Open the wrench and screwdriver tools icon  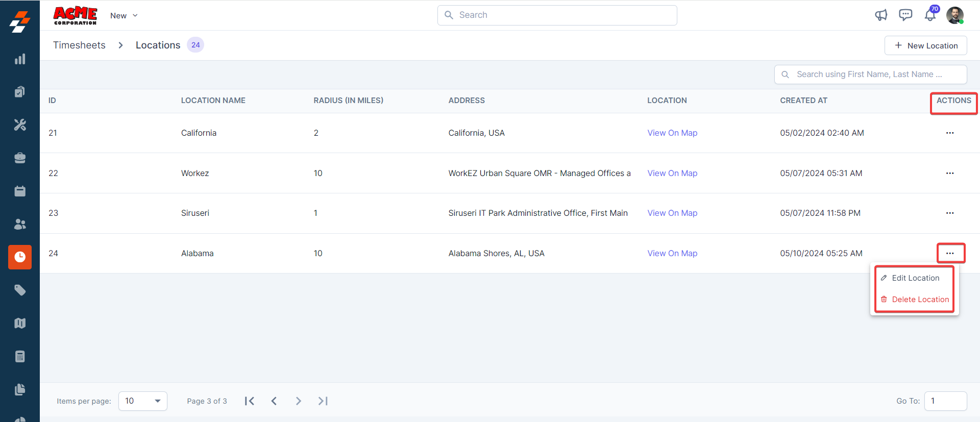click(20, 125)
